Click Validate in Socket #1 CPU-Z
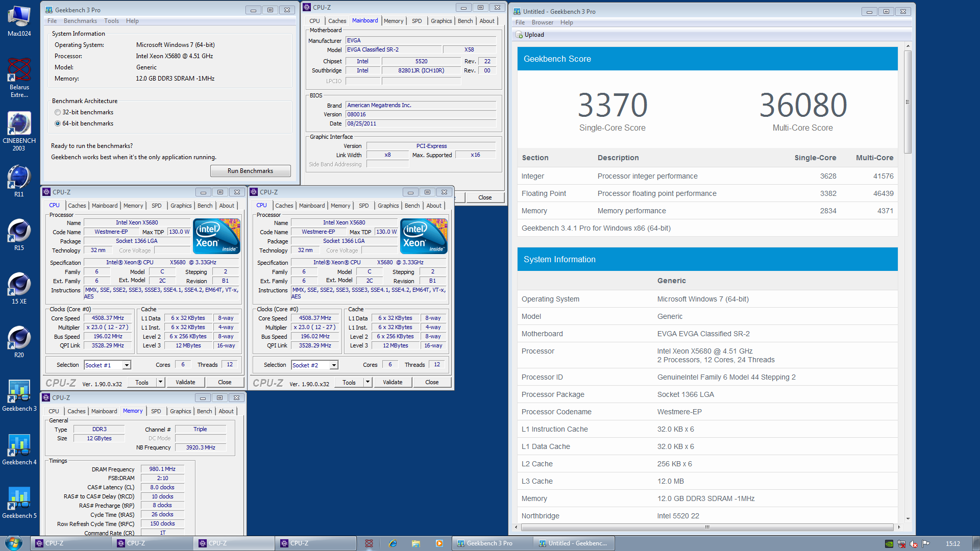The height and width of the screenshot is (551, 980). tap(185, 382)
